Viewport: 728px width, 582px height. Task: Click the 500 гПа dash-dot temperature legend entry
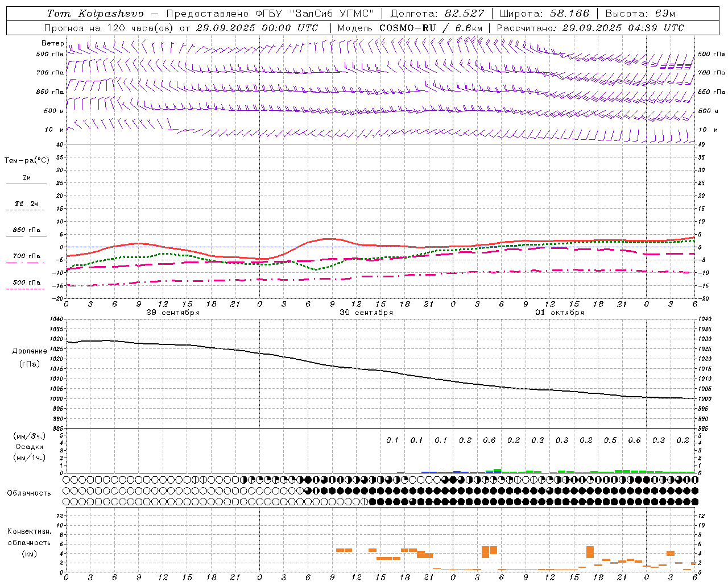(x=26, y=282)
